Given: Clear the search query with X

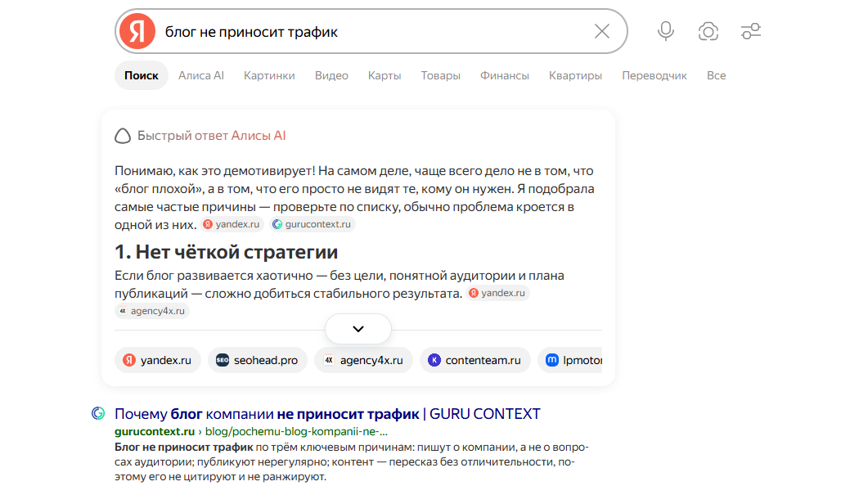Looking at the screenshot, I should pos(602,31).
